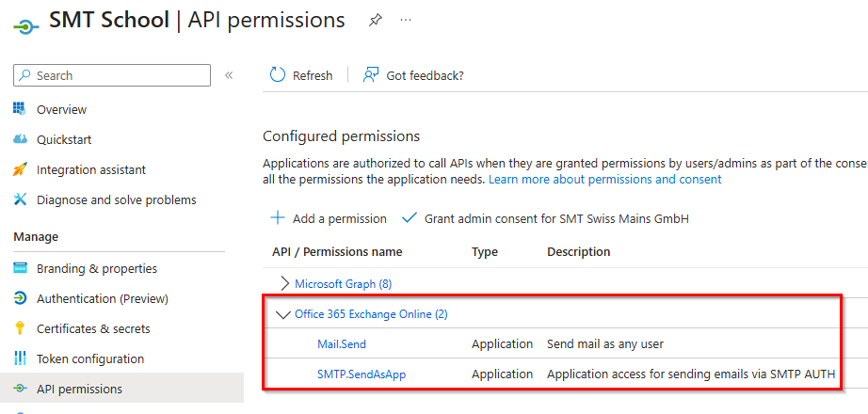This screenshot has width=868, height=414.
Task: Click the Token configuration bars icon
Action: click(20, 358)
